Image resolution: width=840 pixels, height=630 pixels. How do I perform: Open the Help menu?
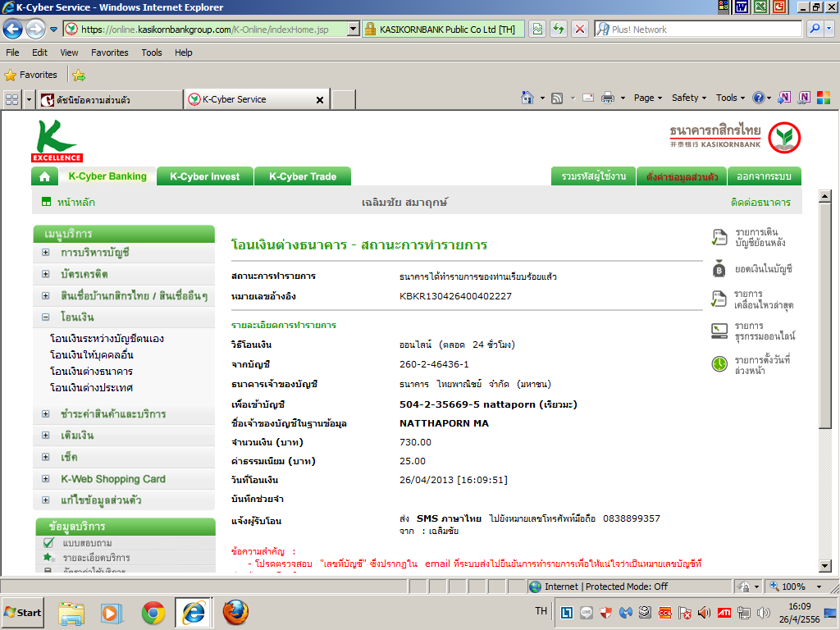(183, 52)
